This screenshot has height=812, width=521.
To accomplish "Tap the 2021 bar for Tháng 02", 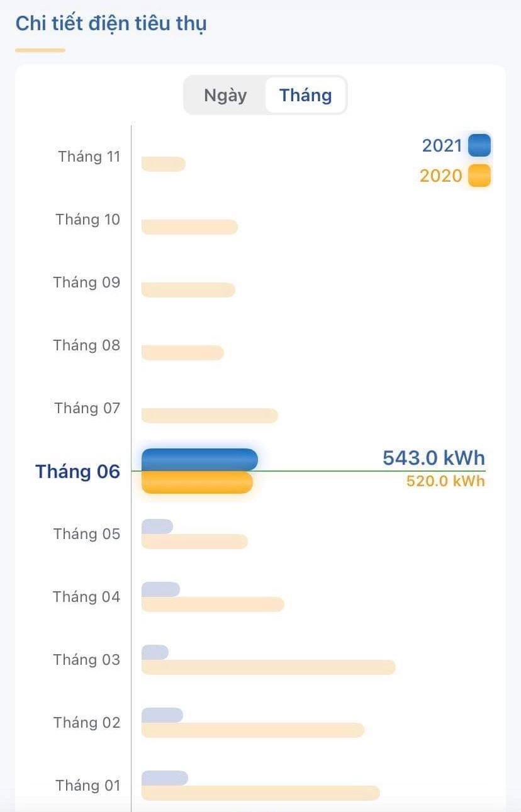I will pyautogui.click(x=162, y=715).
